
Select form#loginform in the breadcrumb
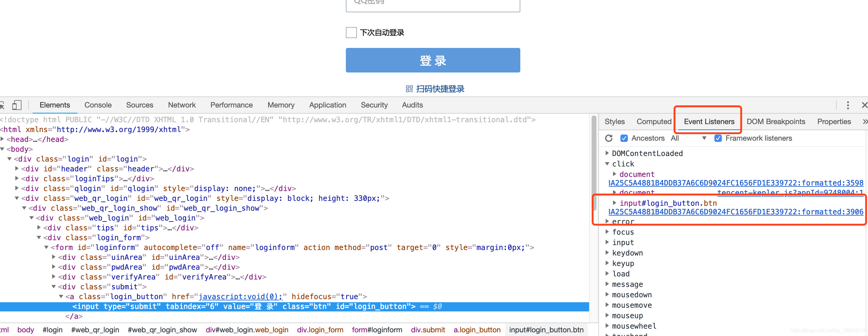[377, 330]
